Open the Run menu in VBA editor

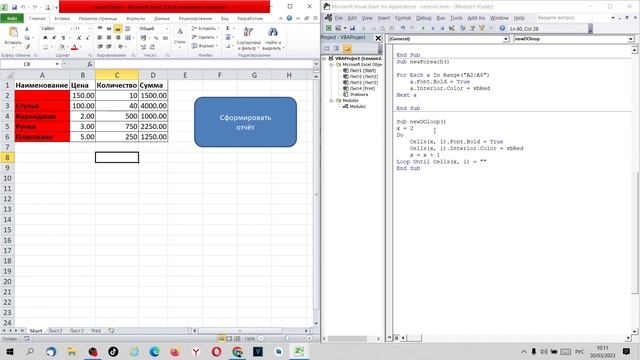(x=441, y=18)
